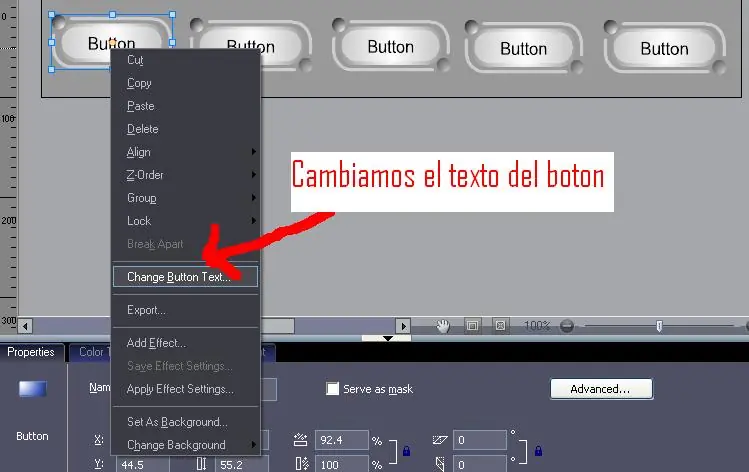Open the Color tab
Screen dimensions: 749x472
[x=91, y=352]
